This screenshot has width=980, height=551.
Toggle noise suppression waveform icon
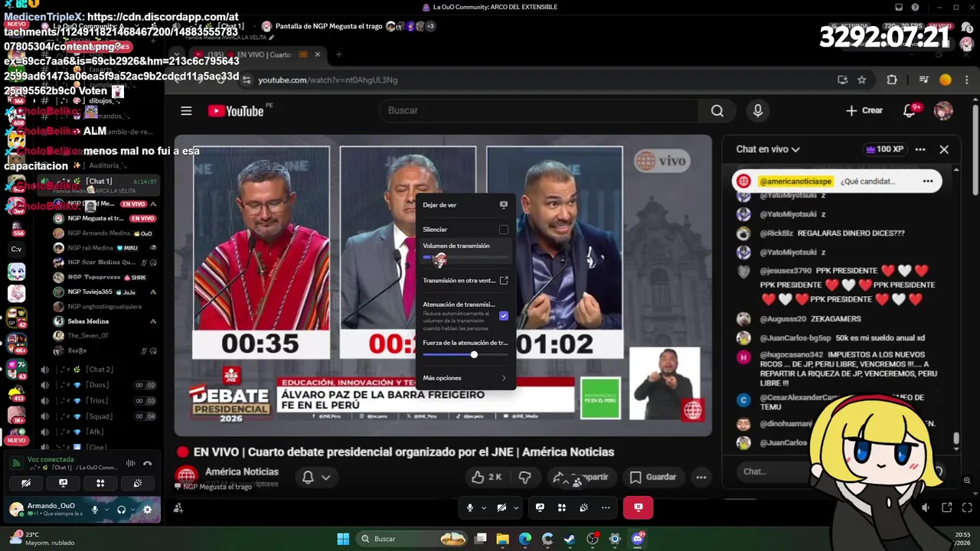(x=130, y=463)
